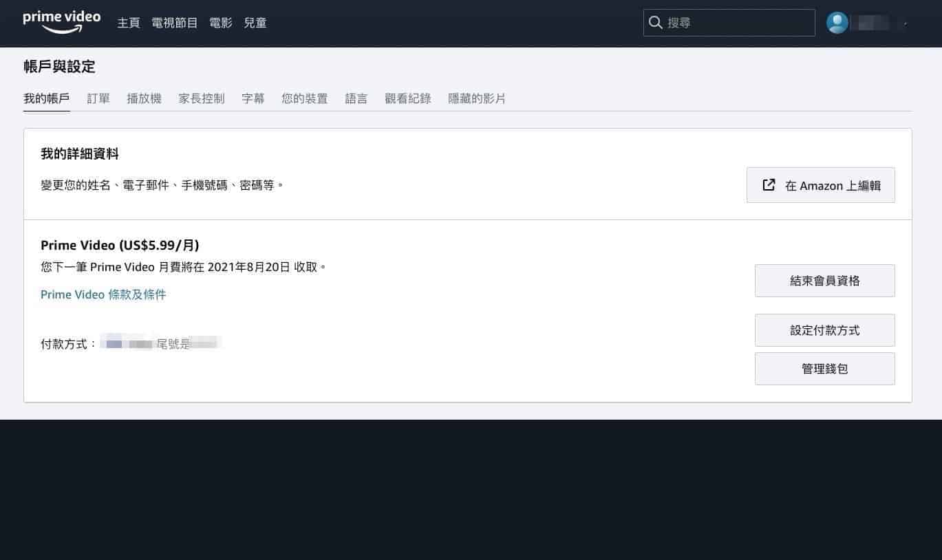Switch to the 播放機 tab

click(x=144, y=98)
